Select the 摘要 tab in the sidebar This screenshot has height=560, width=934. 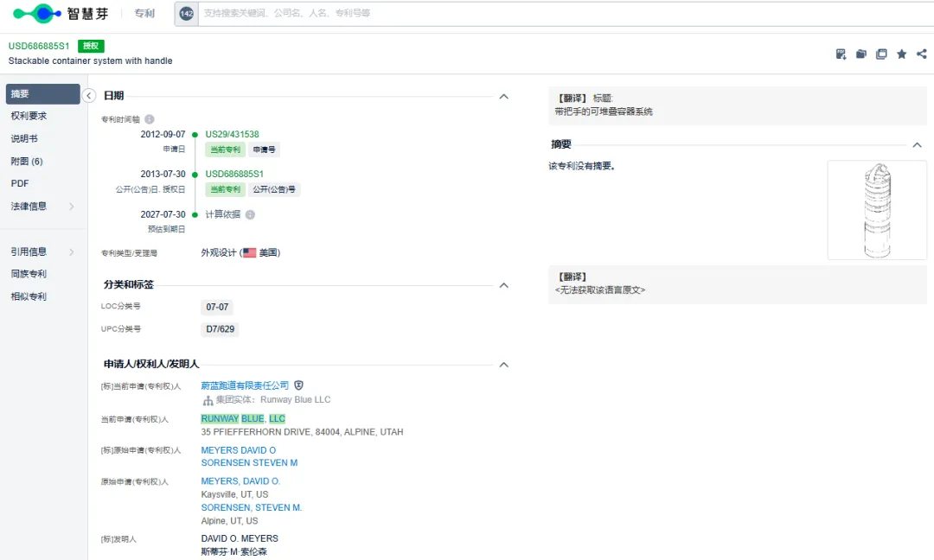pos(42,94)
